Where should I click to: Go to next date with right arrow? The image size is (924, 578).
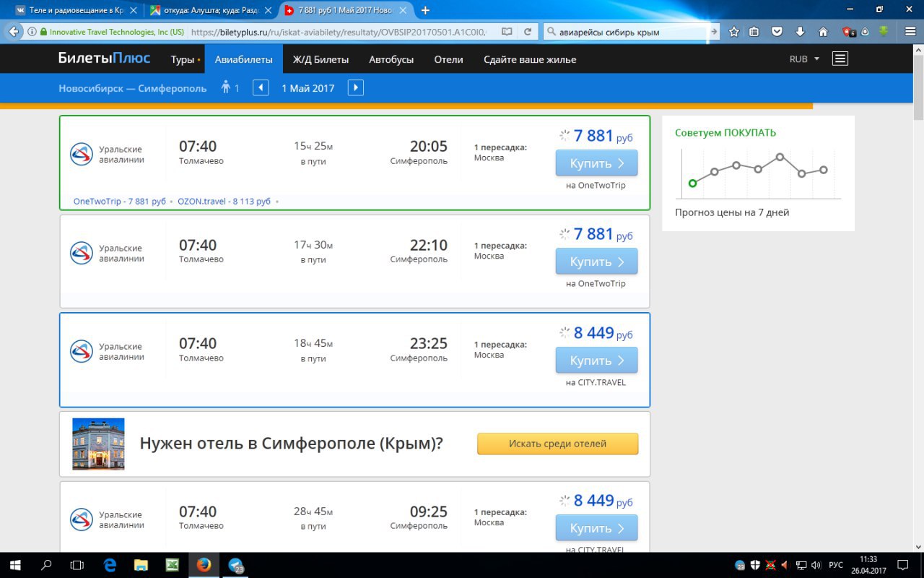point(355,88)
